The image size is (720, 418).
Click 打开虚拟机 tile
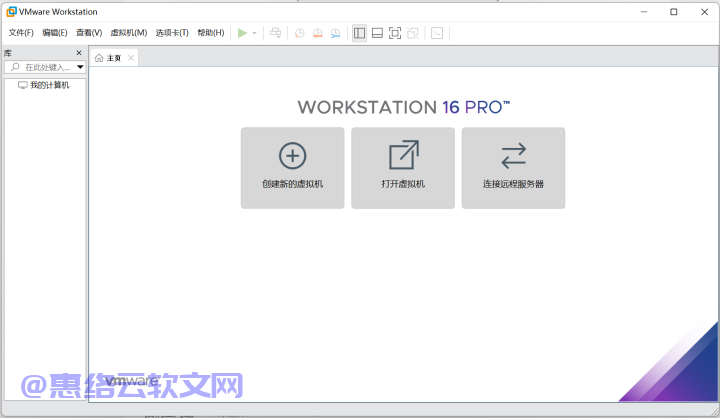(x=403, y=168)
